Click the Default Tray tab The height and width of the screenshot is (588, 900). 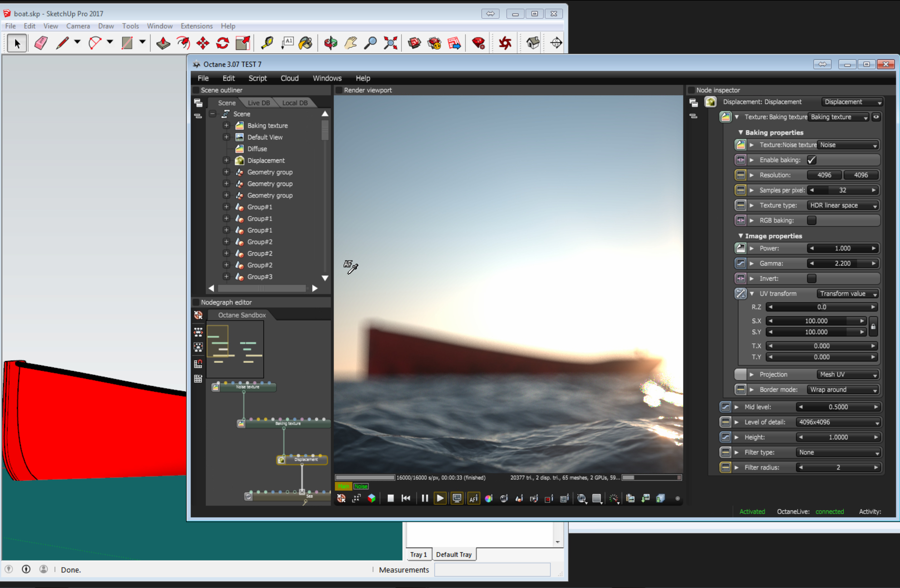(x=453, y=554)
